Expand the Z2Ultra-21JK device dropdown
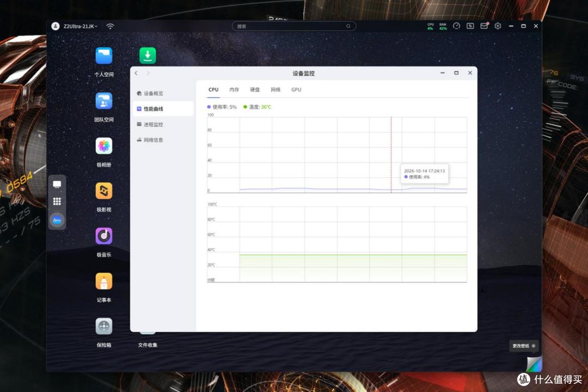The image size is (588, 392). (x=80, y=26)
